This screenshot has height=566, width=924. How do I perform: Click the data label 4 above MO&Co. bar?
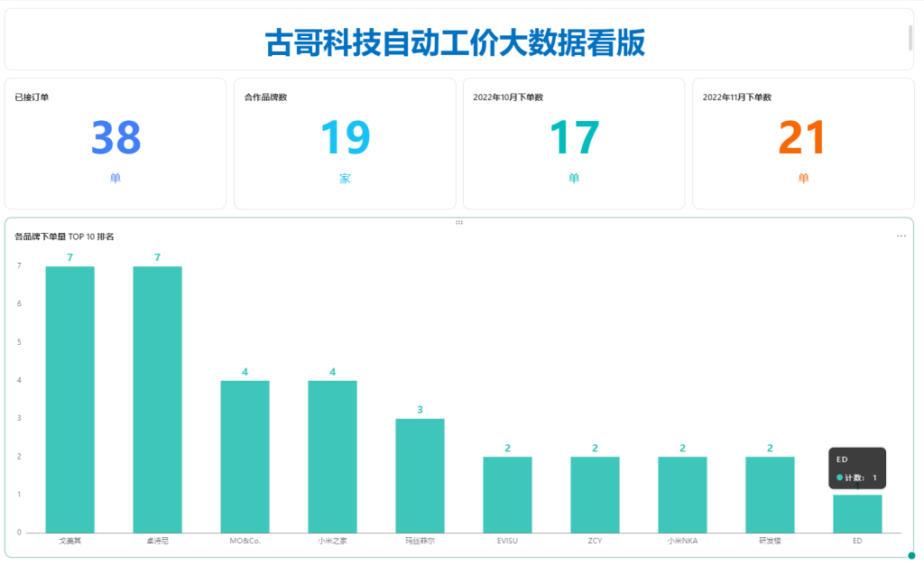245,372
